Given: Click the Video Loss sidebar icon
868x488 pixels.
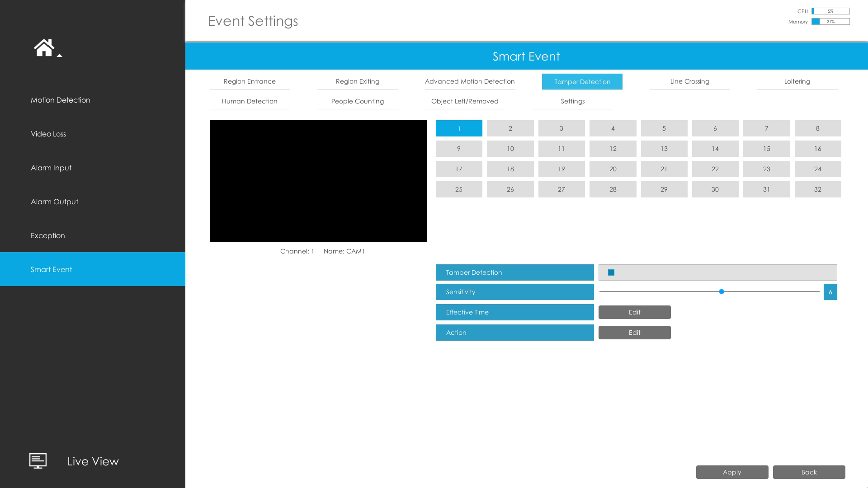Looking at the screenshot, I should (x=92, y=133).
